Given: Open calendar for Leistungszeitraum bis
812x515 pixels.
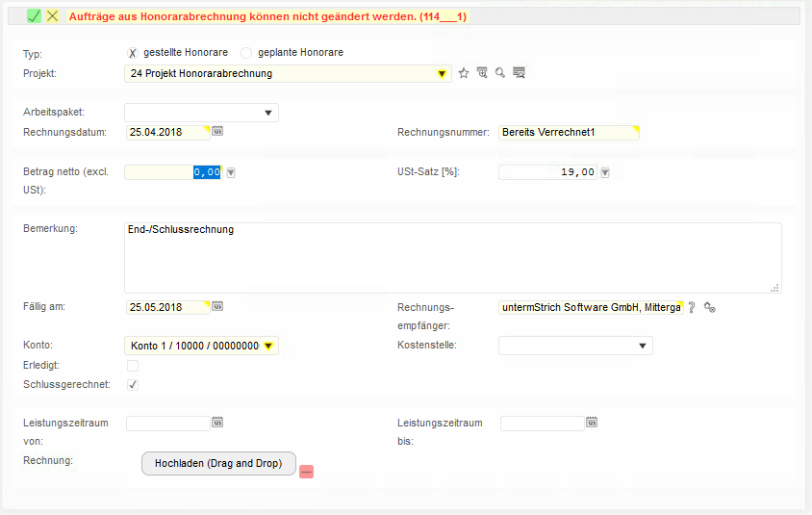Looking at the screenshot, I should click(592, 422).
